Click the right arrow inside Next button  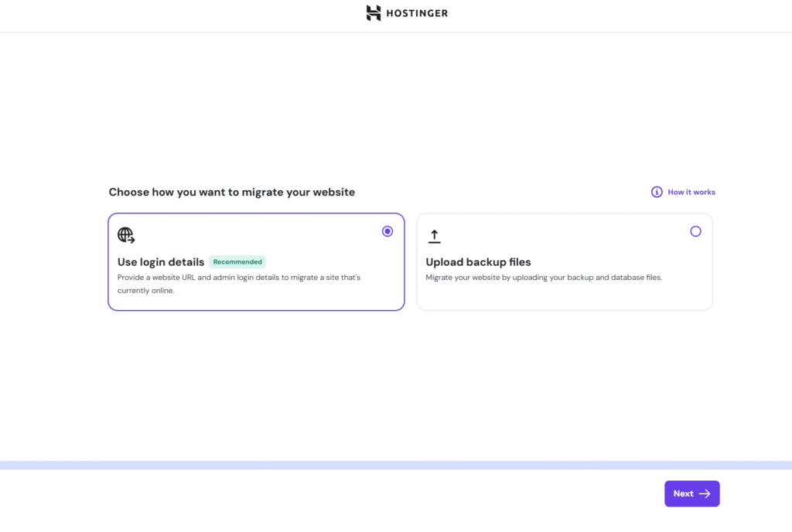(705, 493)
